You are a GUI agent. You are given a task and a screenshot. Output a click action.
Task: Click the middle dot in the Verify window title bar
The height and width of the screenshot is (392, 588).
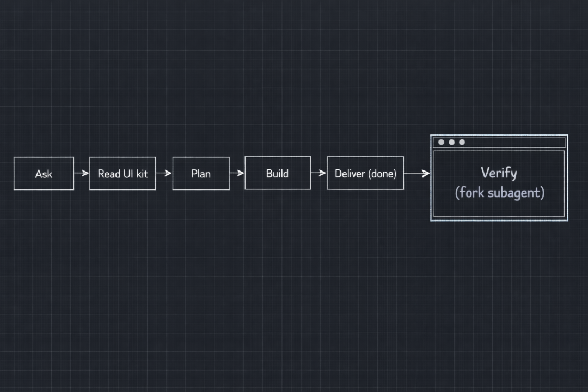pyautogui.click(x=451, y=142)
